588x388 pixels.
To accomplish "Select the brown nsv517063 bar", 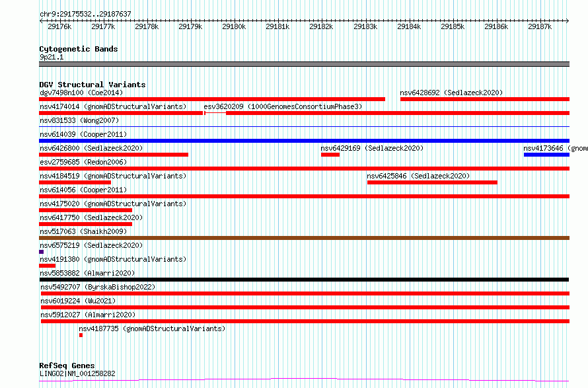I will 304,238.
